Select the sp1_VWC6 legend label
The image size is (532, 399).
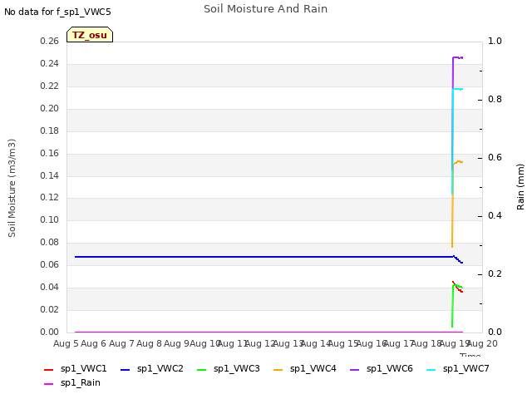[390, 368]
